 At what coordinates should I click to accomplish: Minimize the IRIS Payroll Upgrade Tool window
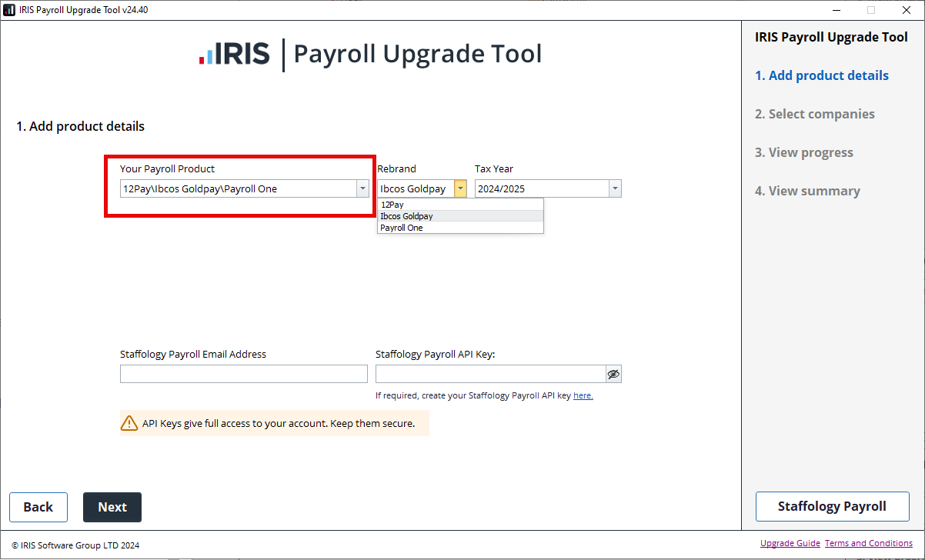837,9
